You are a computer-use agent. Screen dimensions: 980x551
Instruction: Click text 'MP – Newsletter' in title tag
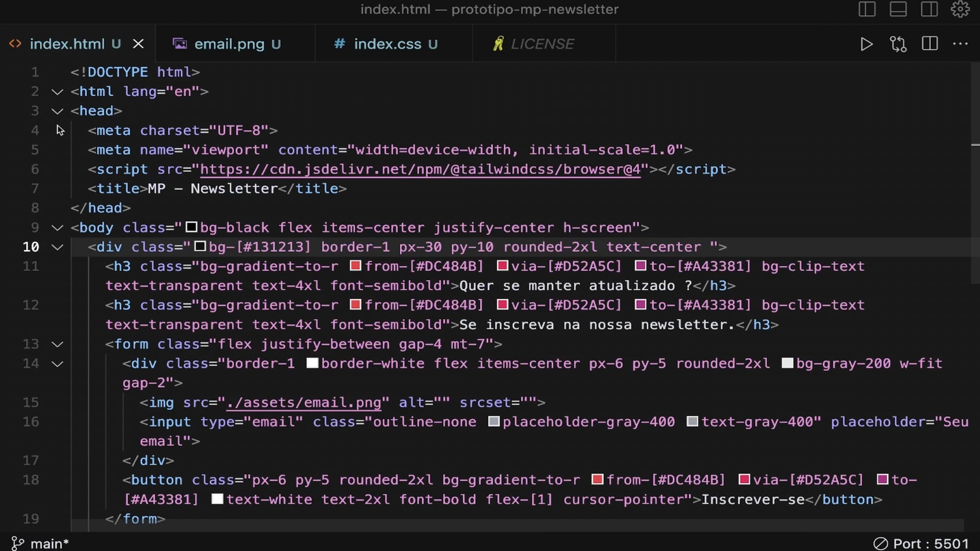[x=213, y=189]
